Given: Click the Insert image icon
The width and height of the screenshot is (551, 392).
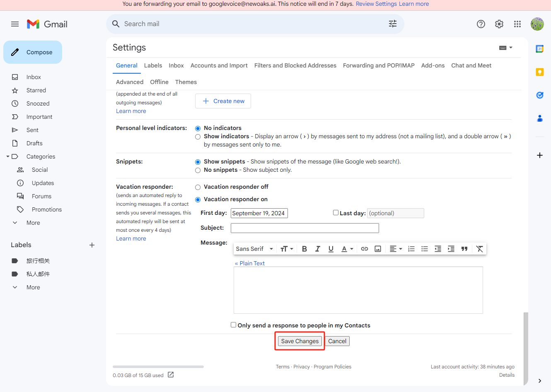Looking at the screenshot, I should [378, 249].
